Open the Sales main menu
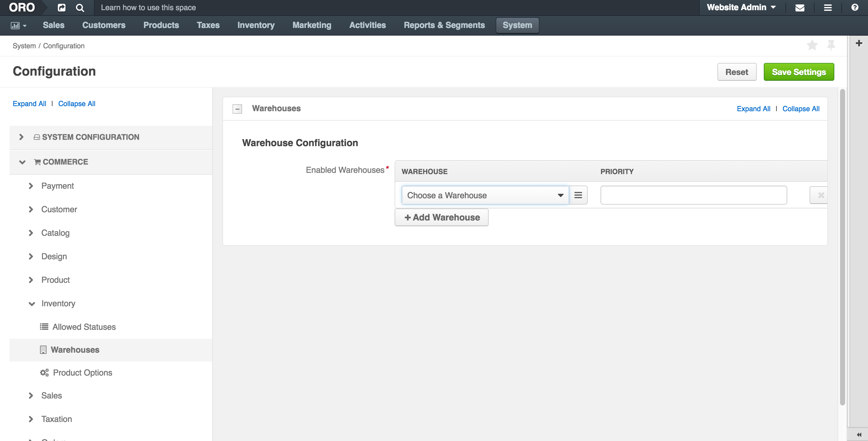868x441 pixels. (54, 25)
